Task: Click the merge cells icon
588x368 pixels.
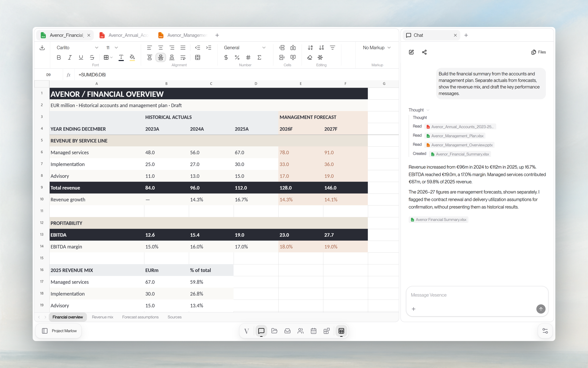Action: pyautogui.click(x=198, y=58)
